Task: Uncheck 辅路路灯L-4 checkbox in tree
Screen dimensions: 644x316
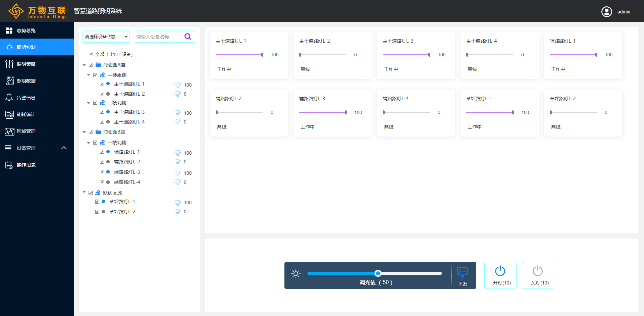Action: pyautogui.click(x=102, y=182)
